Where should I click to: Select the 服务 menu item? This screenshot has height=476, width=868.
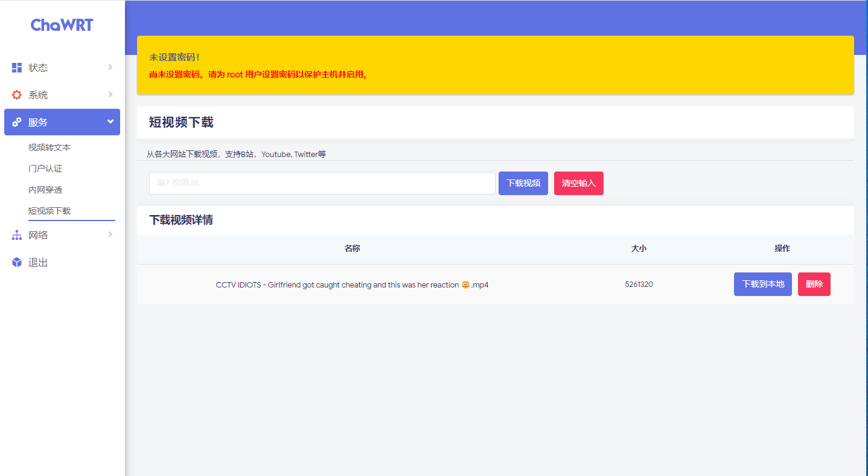tap(62, 122)
